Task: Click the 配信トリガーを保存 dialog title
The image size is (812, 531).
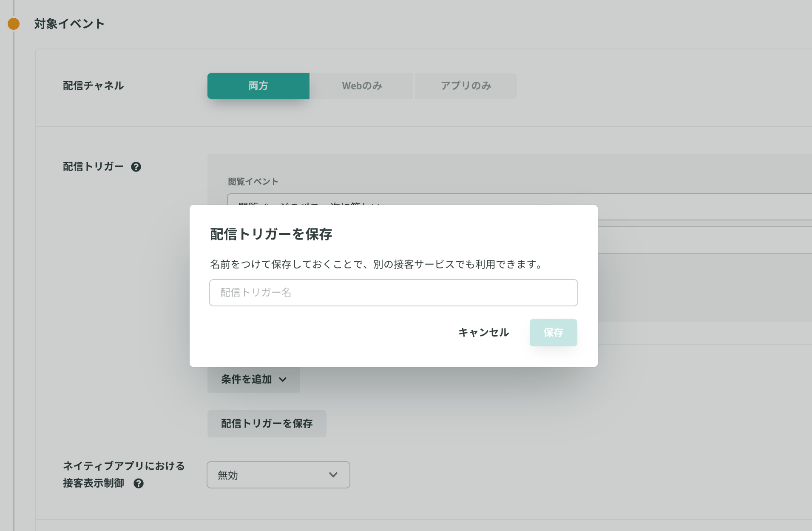Action: point(271,234)
